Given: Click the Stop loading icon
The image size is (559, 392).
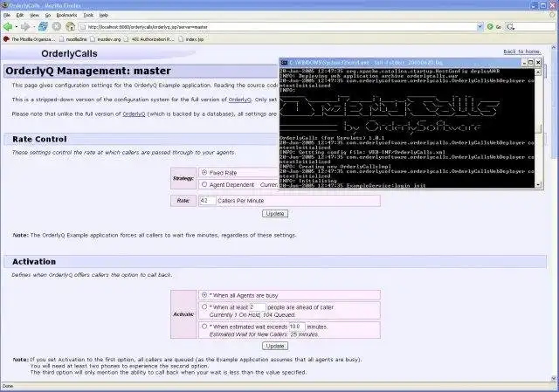Looking at the screenshot, I should 57,26.
